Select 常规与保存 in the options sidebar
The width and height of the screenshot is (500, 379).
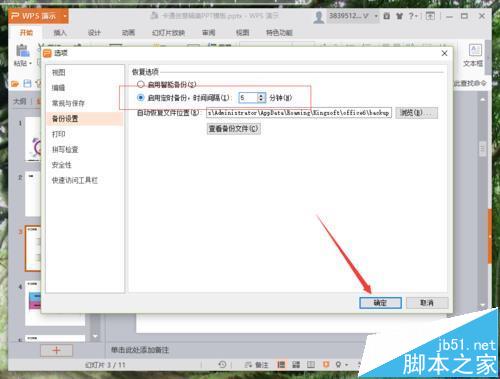point(68,103)
